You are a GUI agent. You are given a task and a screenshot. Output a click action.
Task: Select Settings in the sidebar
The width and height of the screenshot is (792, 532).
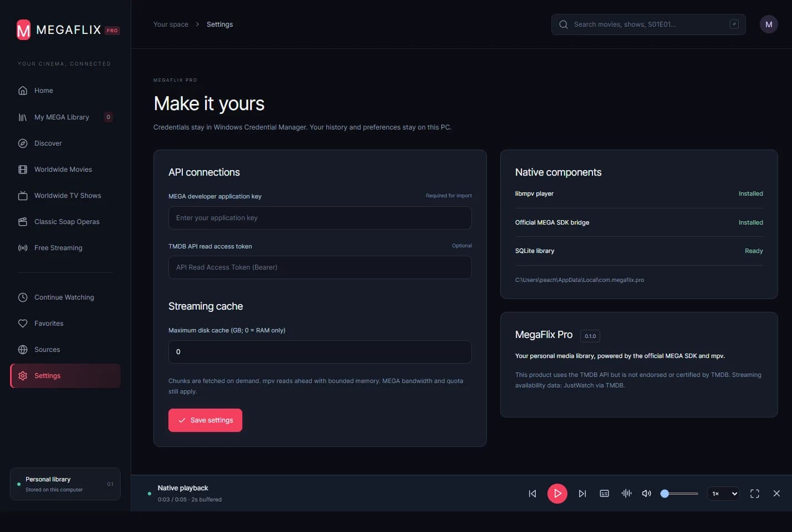point(65,376)
